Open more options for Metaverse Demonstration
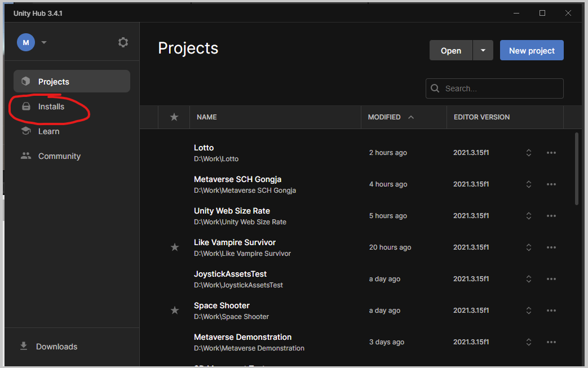The height and width of the screenshot is (368, 588). (x=551, y=342)
